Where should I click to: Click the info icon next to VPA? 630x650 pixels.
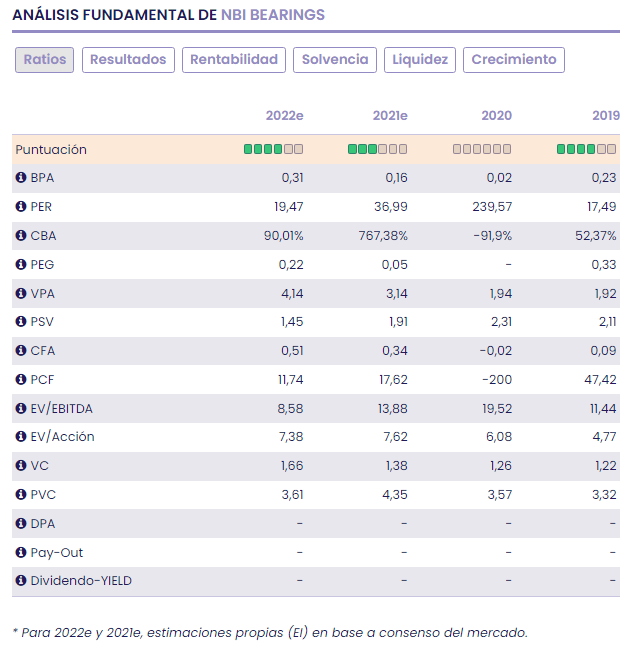(21, 293)
